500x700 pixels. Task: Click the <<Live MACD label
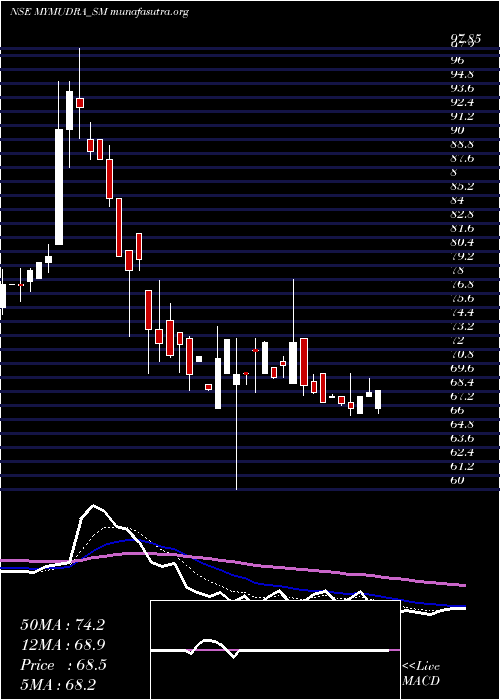pos(421,674)
